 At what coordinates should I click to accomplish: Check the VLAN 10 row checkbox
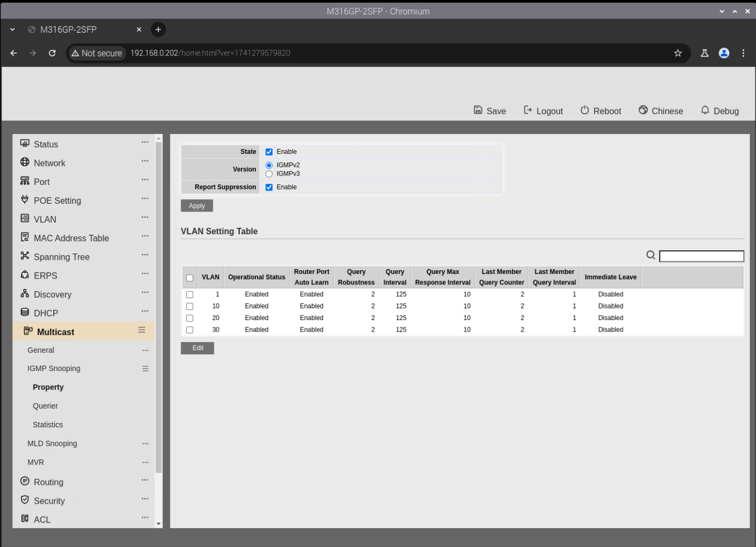189,306
